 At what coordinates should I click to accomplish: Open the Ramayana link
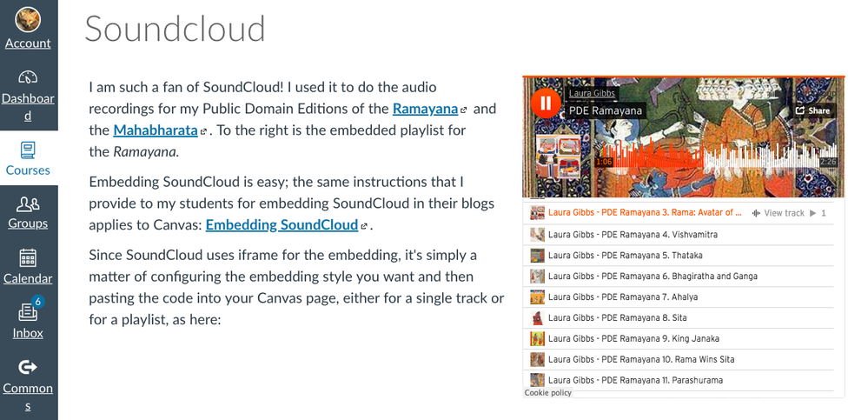(x=425, y=109)
